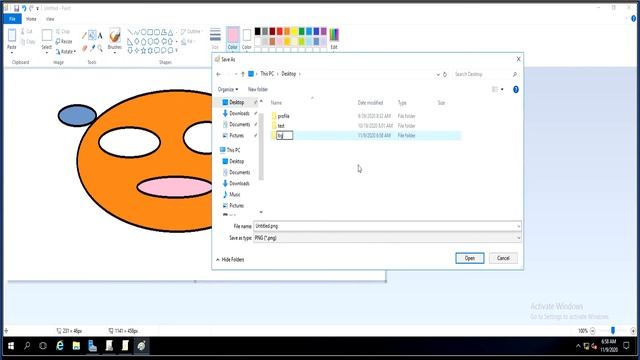This screenshot has height=360, width=640.
Task: Open the address bar previous locations dropdown
Action: tap(438, 74)
